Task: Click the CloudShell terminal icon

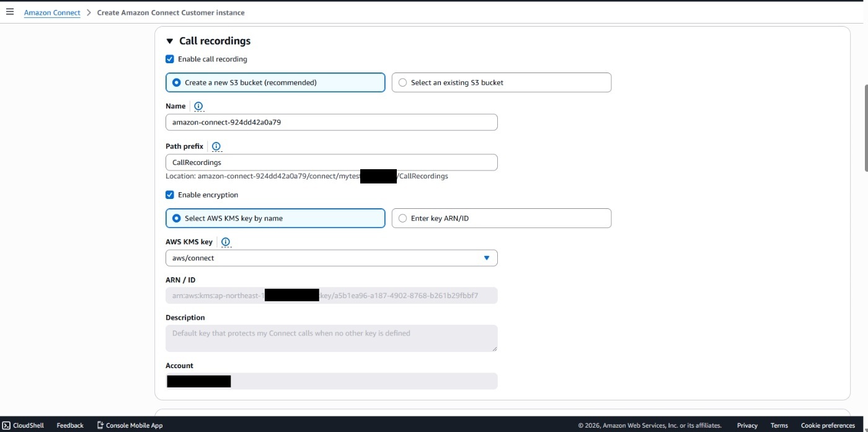Action: [x=6, y=425]
